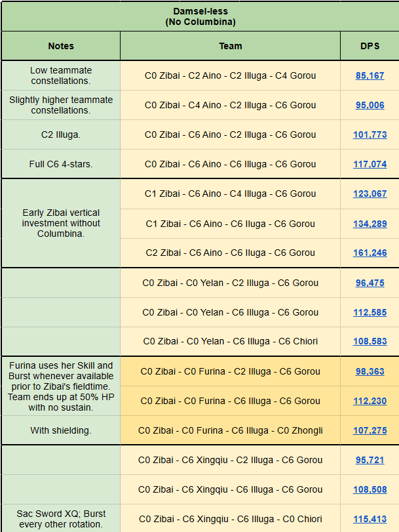Follow the 123,067 DPS link

point(370,194)
